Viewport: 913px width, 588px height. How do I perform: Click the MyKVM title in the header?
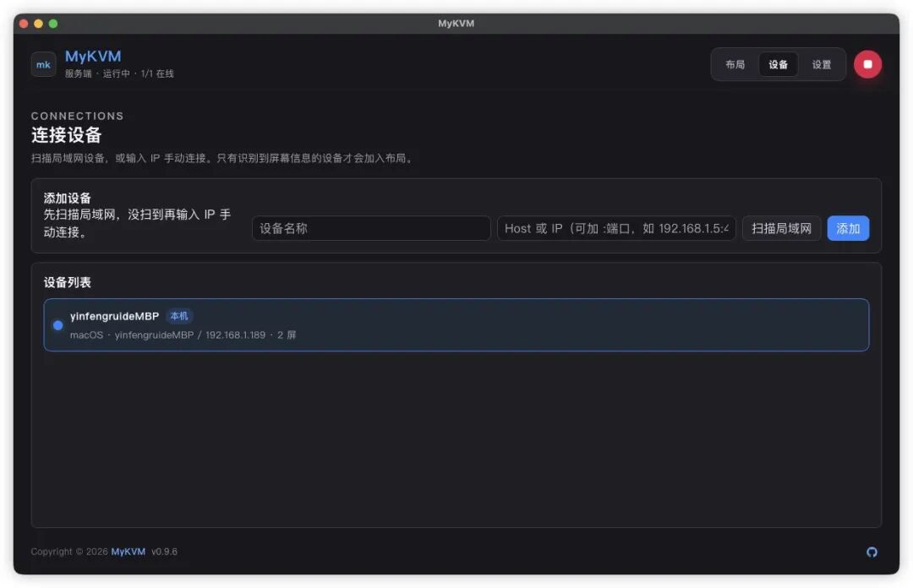coord(93,57)
